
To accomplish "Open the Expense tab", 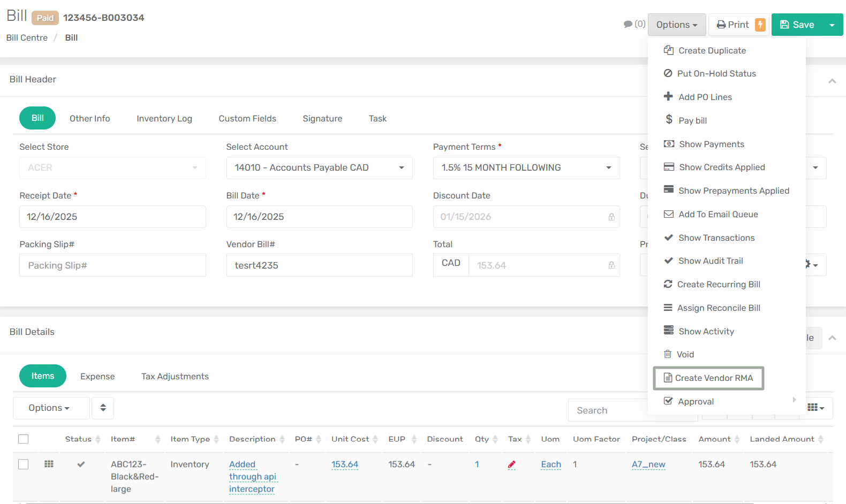I will point(97,377).
